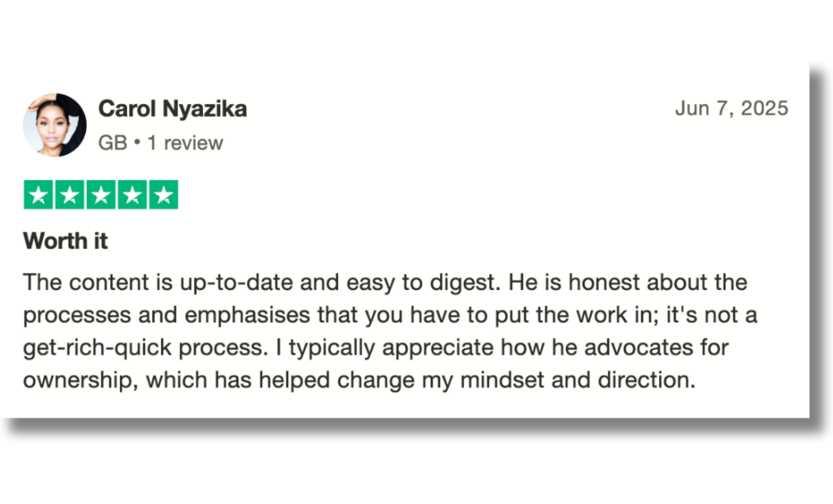Click the fifth and last rating star
The image size is (833, 504).
[x=163, y=195]
